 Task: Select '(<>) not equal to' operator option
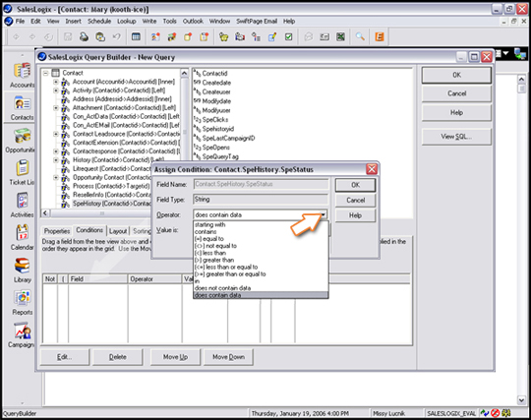click(261, 246)
